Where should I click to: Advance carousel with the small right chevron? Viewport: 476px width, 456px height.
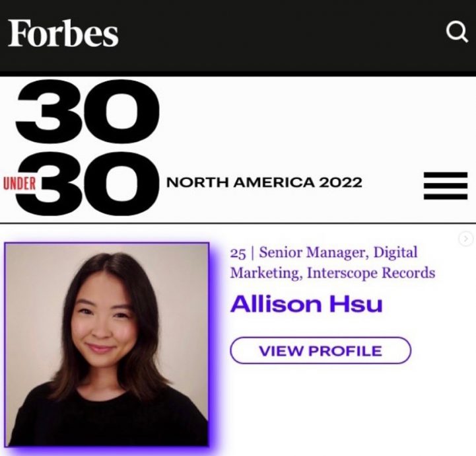coord(465,239)
